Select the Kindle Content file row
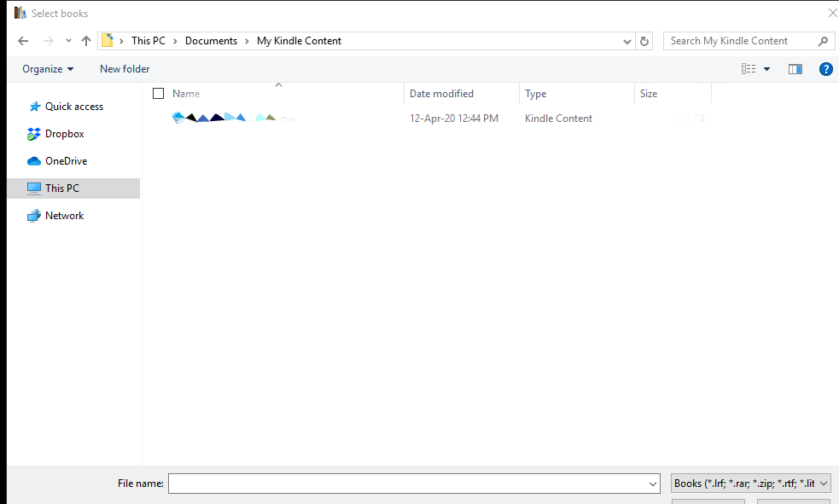The height and width of the screenshot is (504, 839). [438, 119]
